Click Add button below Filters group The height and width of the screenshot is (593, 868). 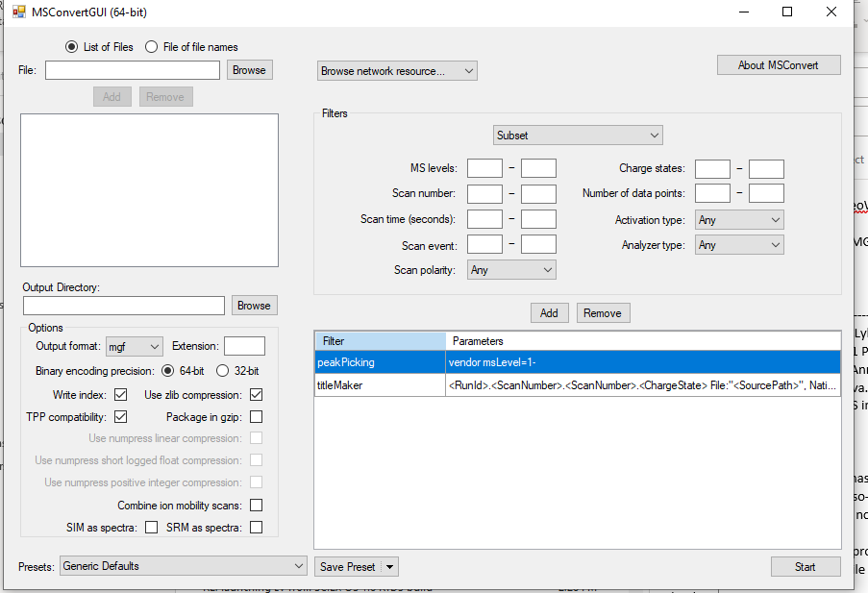click(x=549, y=312)
